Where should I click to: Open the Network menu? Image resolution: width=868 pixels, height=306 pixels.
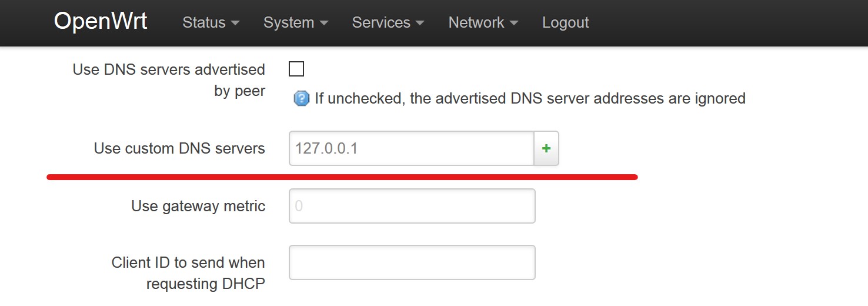483,22
